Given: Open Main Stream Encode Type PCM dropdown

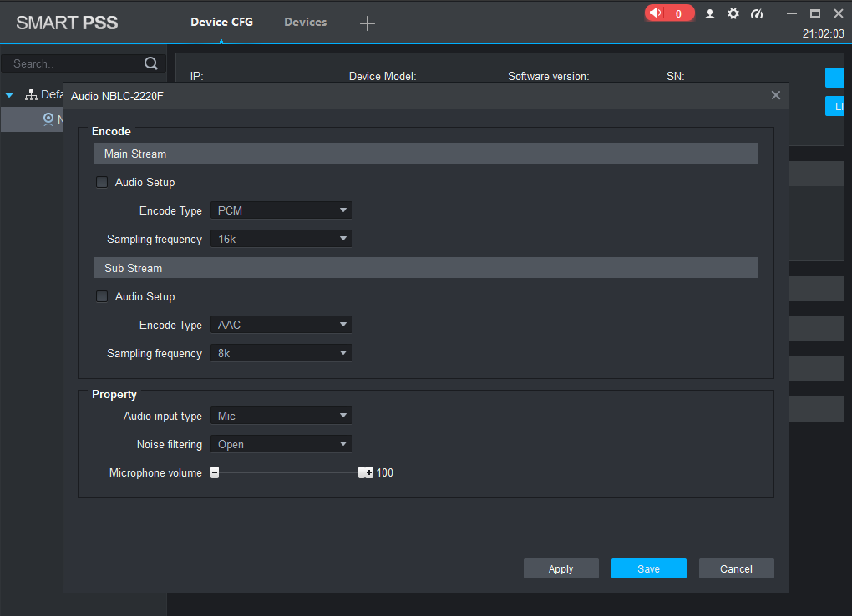Looking at the screenshot, I should [281, 210].
